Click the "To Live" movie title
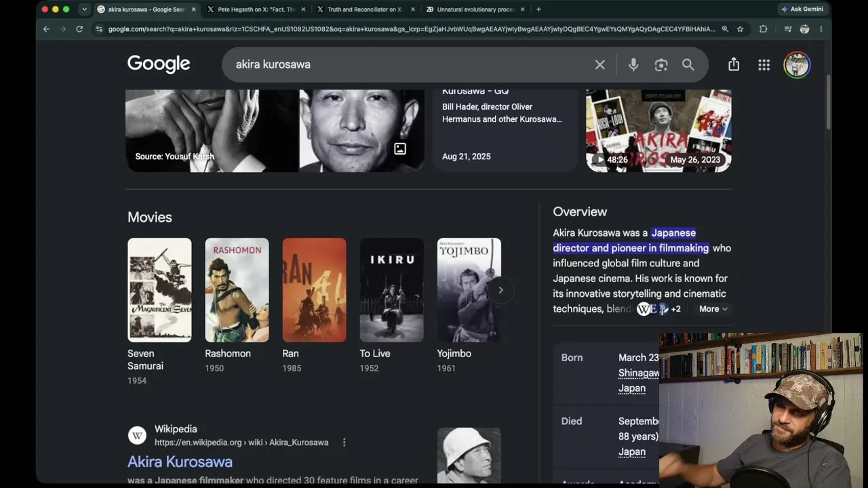 [x=375, y=354]
